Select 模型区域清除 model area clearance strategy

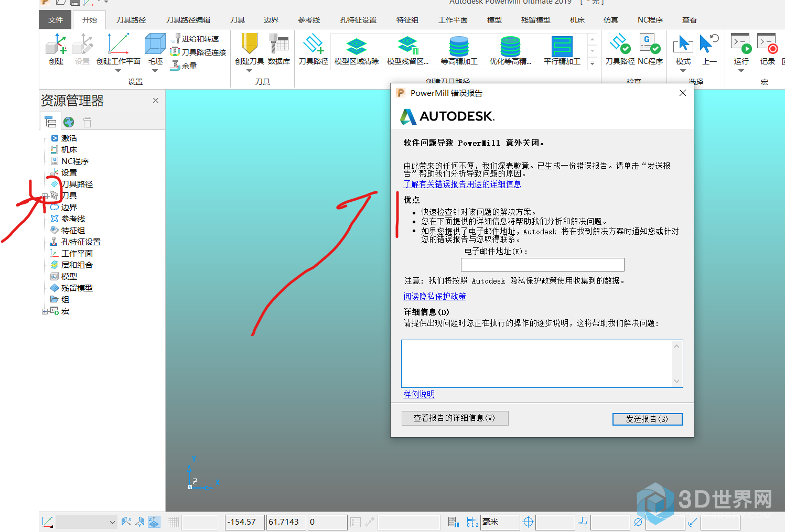[357, 51]
